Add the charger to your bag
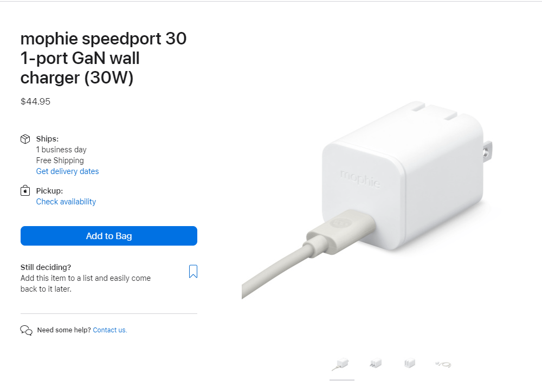The height and width of the screenshot is (392, 542). click(x=109, y=236)
